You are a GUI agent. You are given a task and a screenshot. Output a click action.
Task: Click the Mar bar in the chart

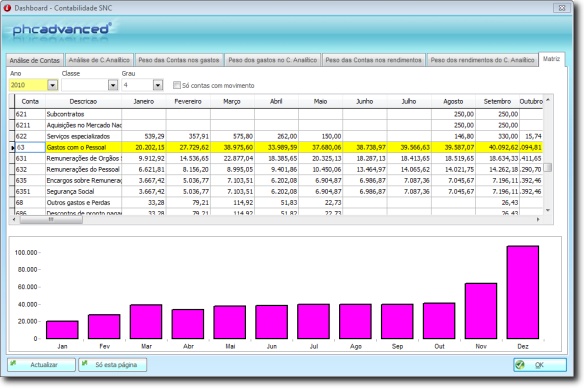[x=146, y=322]
